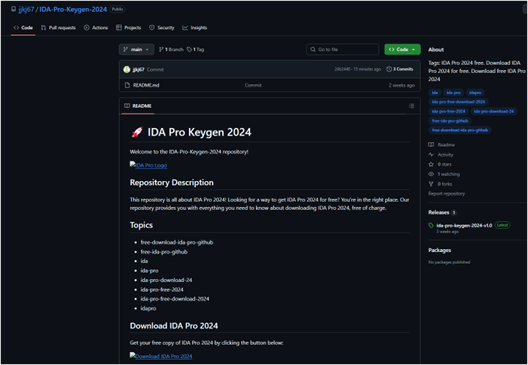Switch to the Insights tab

195,28
